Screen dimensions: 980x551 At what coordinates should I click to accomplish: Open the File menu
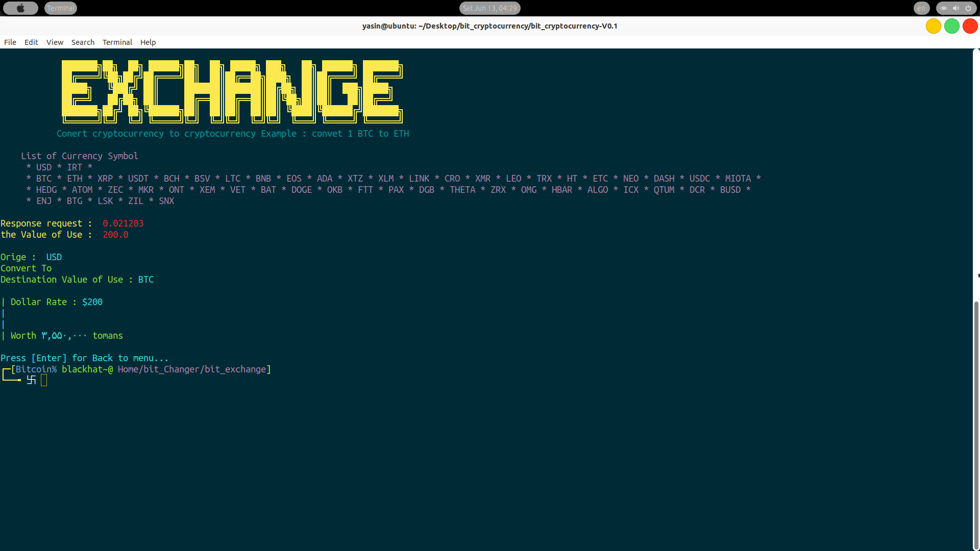click(10, 42)
